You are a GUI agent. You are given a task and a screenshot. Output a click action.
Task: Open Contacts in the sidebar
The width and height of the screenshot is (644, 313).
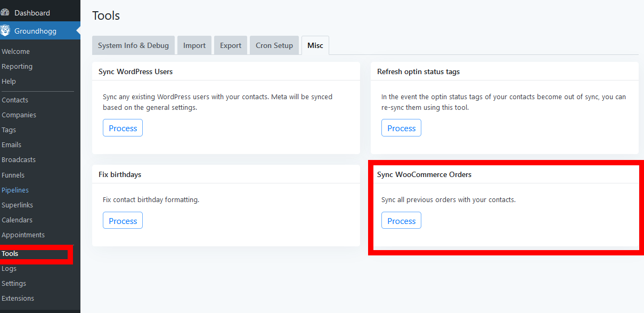15,100
